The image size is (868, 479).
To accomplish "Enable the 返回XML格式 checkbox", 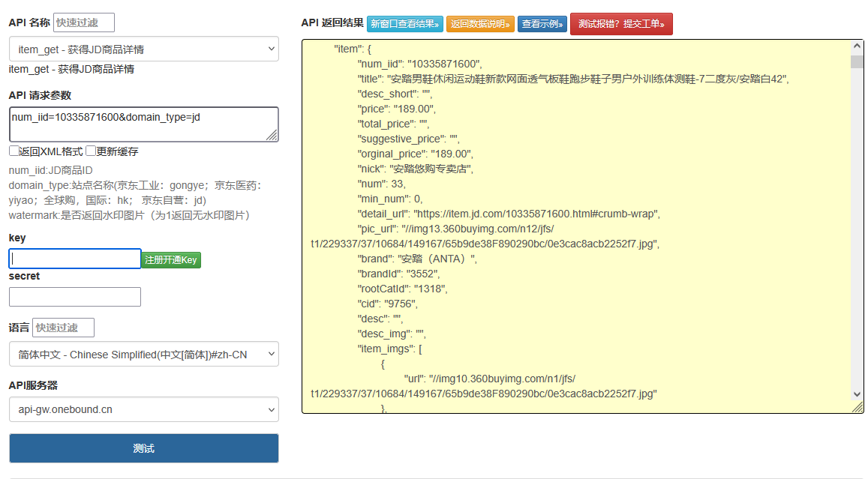I will coord(14,151).
